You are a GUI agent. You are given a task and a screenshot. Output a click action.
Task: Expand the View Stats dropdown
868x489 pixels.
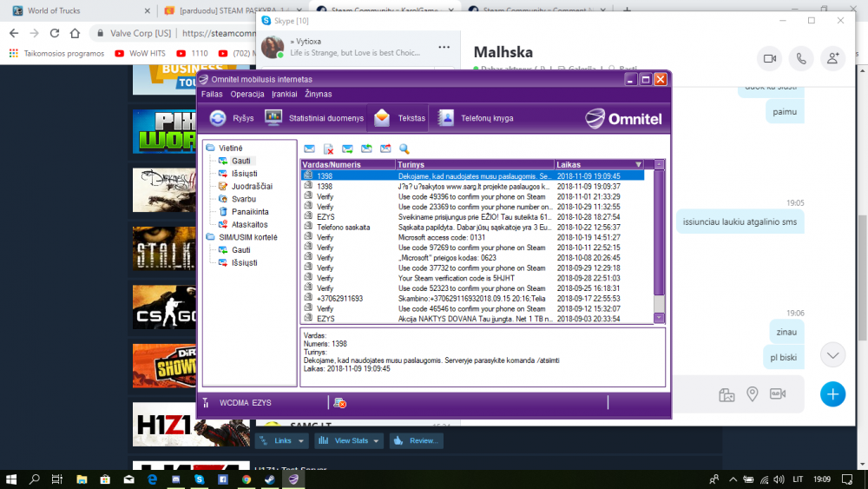pos(349,441)
